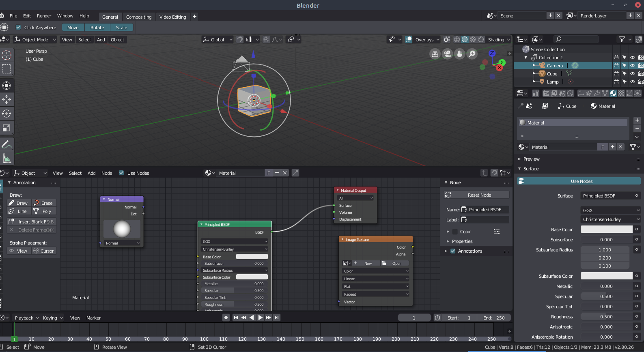Image resolution: width=644 pixels, height=352 pixels.
Task: Pick the Rotate tool icon
Action: click(x=6, y=113)
